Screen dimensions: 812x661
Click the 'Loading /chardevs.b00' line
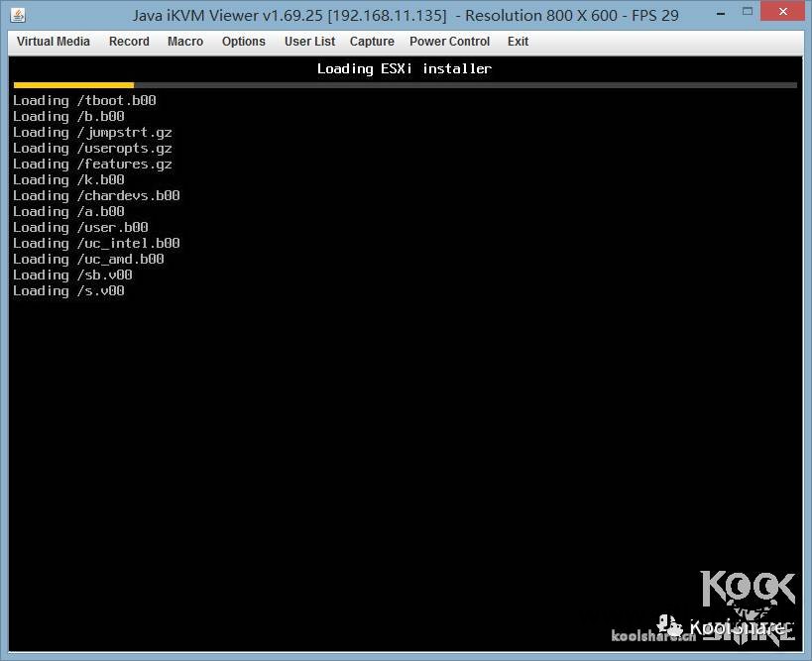pyautogui.click(x=96, y=195)
